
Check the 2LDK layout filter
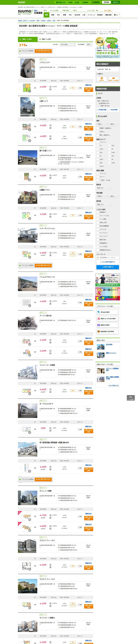pyautogui.click(x=109, y=153)
